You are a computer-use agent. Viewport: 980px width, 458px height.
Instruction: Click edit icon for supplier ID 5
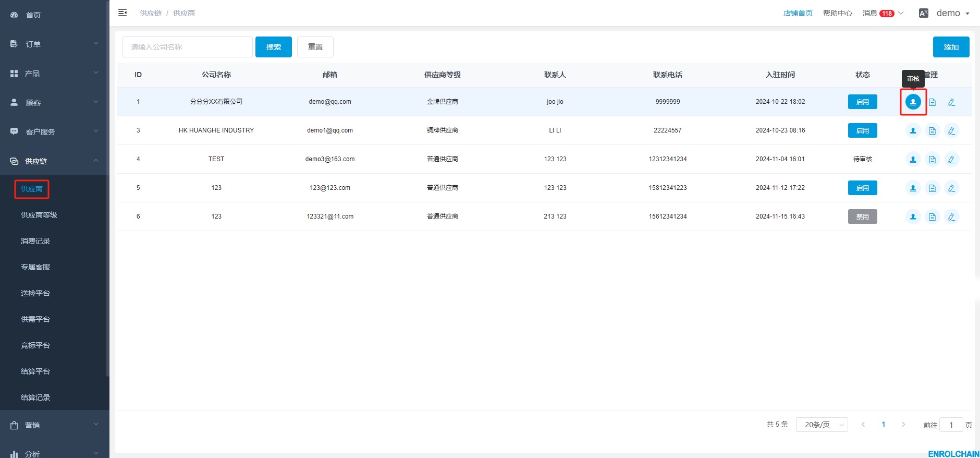[951, 188]
